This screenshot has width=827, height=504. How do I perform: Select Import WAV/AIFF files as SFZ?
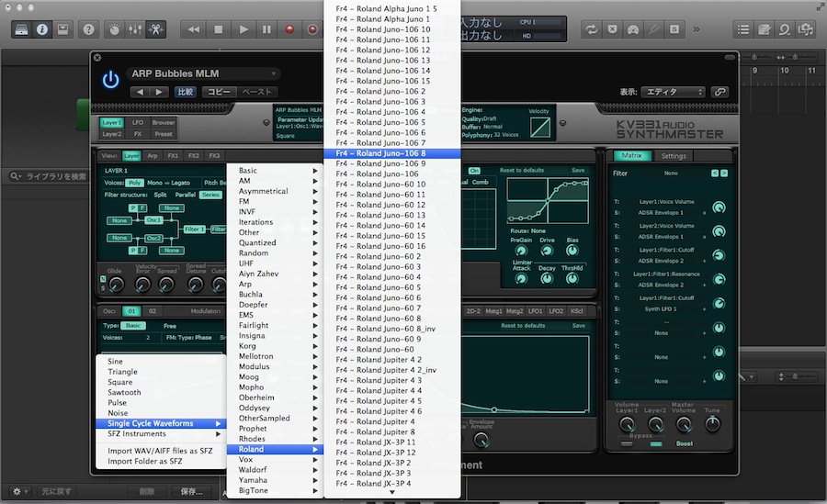click(161, 451)
